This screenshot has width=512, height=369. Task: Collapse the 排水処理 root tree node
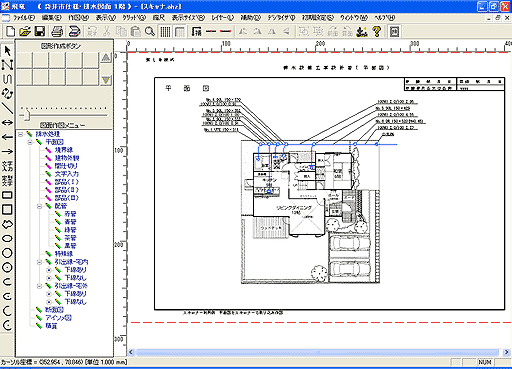point(20,134)
